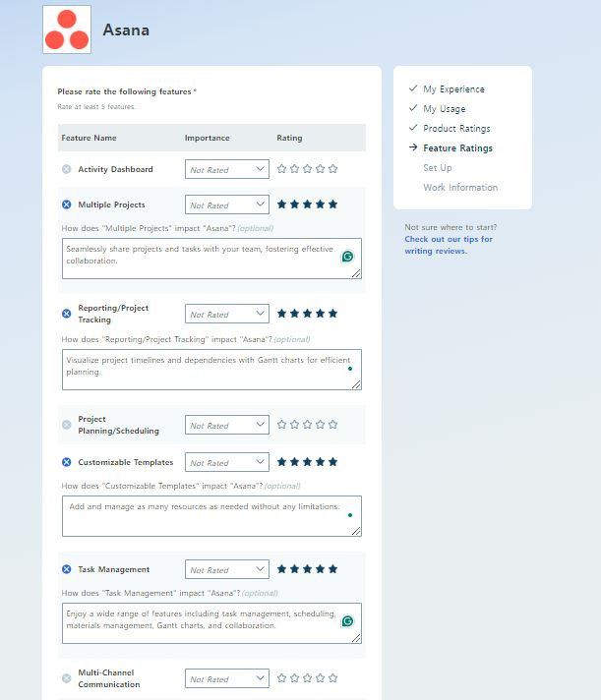Go to My Usage step
601x700 pixels.
pyautogui.click(x=445, y=108)
